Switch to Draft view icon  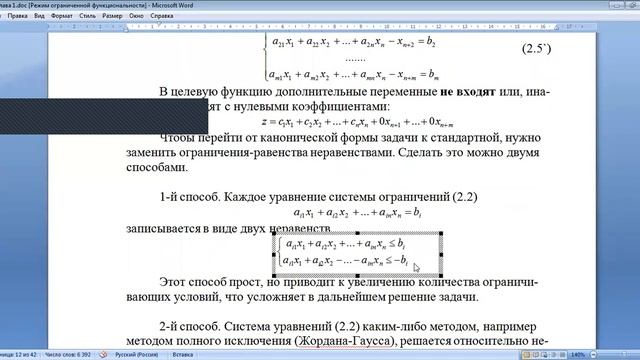562,355
